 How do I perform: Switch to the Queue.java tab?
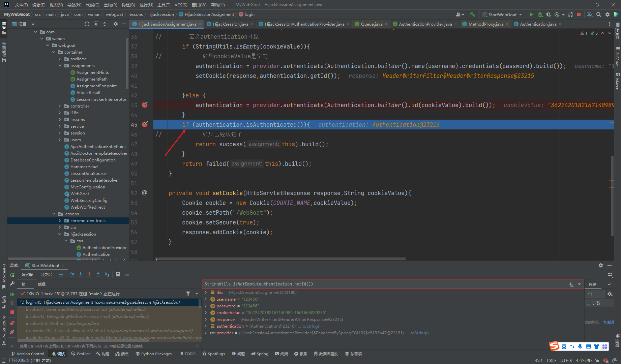point(372,24)
